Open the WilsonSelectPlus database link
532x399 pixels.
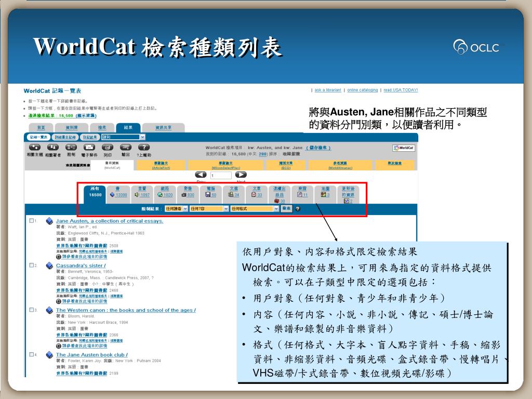tap(225, 165)
